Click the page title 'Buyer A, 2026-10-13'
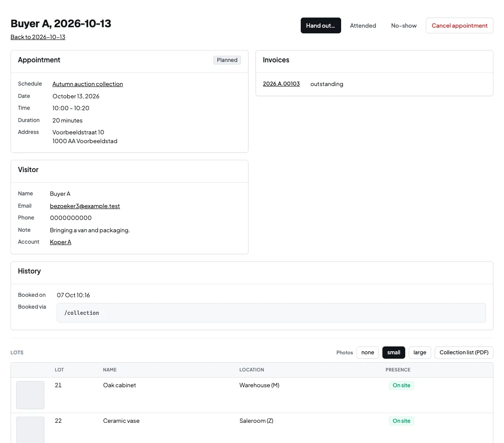The image size is (504, 443). point(61,23)
